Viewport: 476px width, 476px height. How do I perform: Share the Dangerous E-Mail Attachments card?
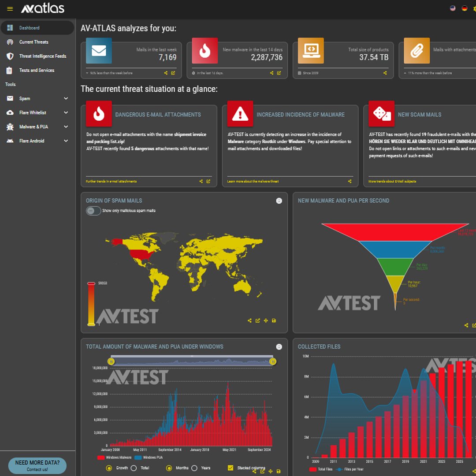tap(201, 181)
